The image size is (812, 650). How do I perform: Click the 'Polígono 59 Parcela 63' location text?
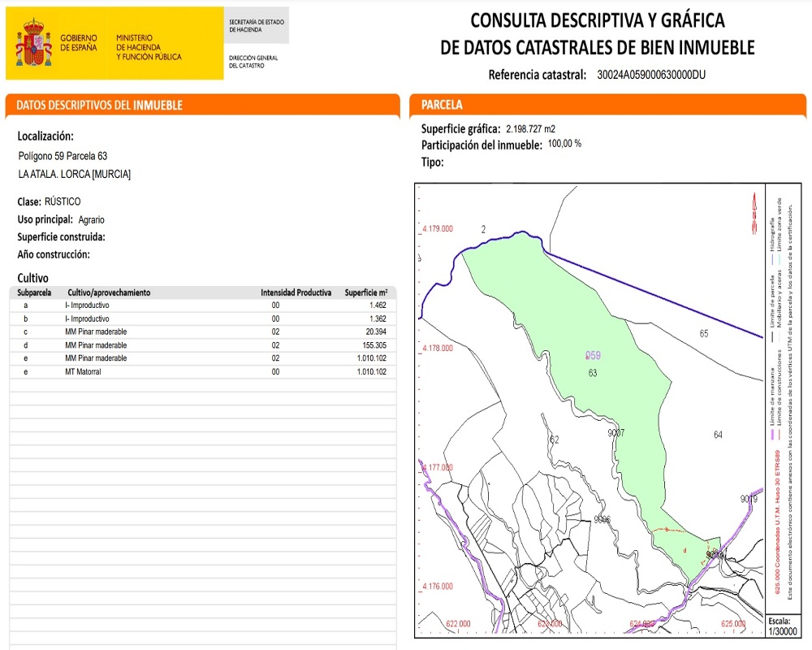63,155
